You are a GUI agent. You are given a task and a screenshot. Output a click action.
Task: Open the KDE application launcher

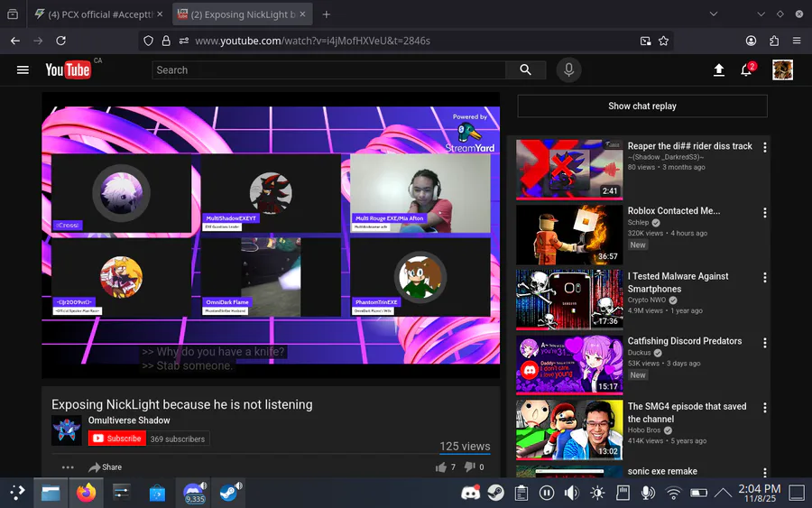[17, 493]
